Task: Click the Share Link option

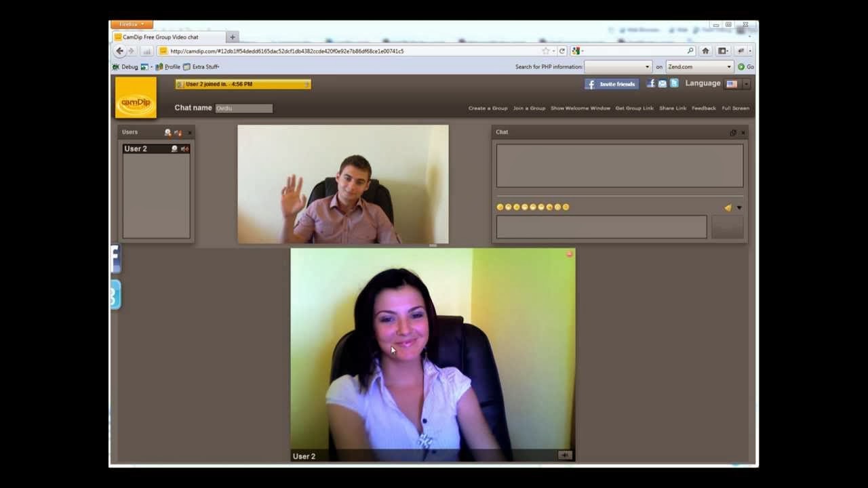Action: click(673, 108)
